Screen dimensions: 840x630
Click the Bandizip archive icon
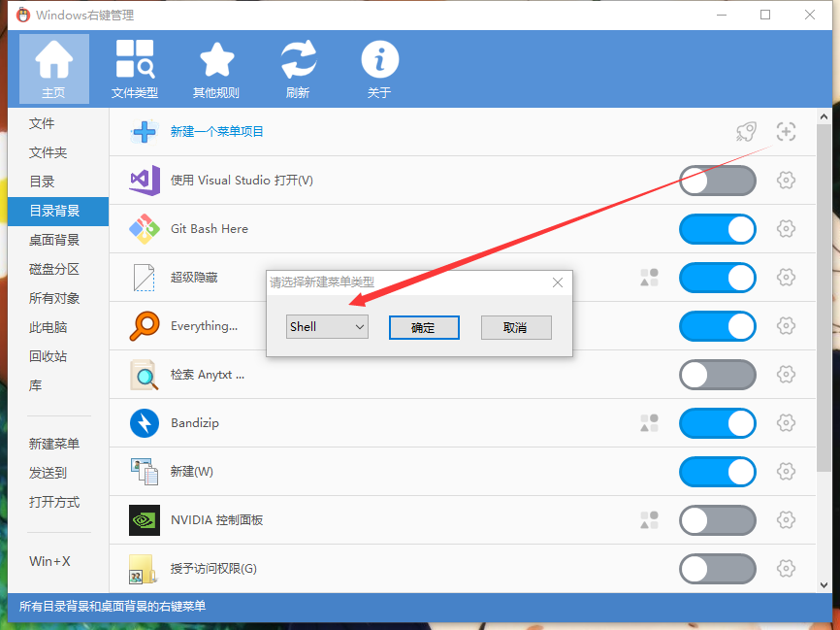click(x=144, y=423)
